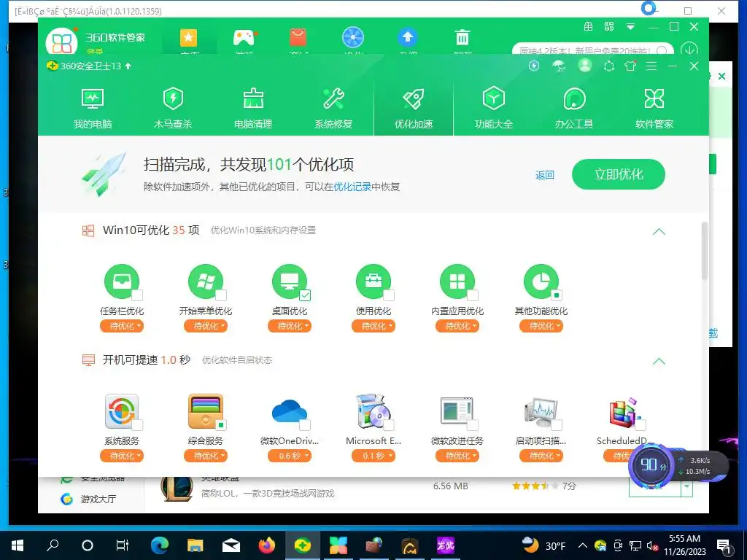Open the 0.1 秒 dropdown under Microsoft E...
This screenshot has height=560, width=747.
(373, 456)
